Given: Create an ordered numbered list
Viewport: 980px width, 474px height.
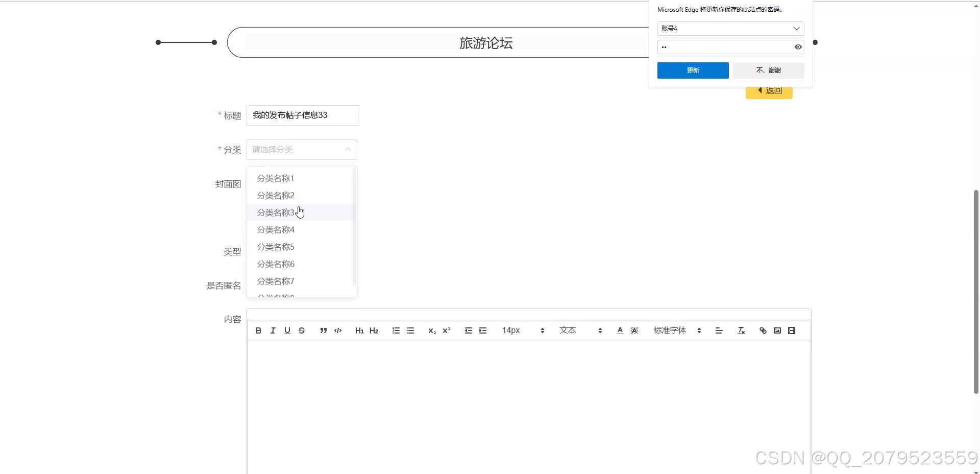Looking at the screenshot, I should (x=396, y=330).
